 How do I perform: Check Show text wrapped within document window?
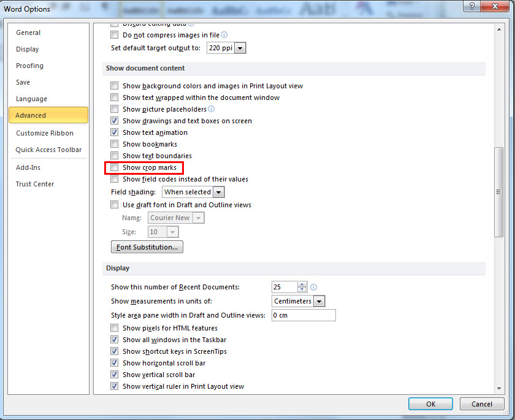[114, 97]
